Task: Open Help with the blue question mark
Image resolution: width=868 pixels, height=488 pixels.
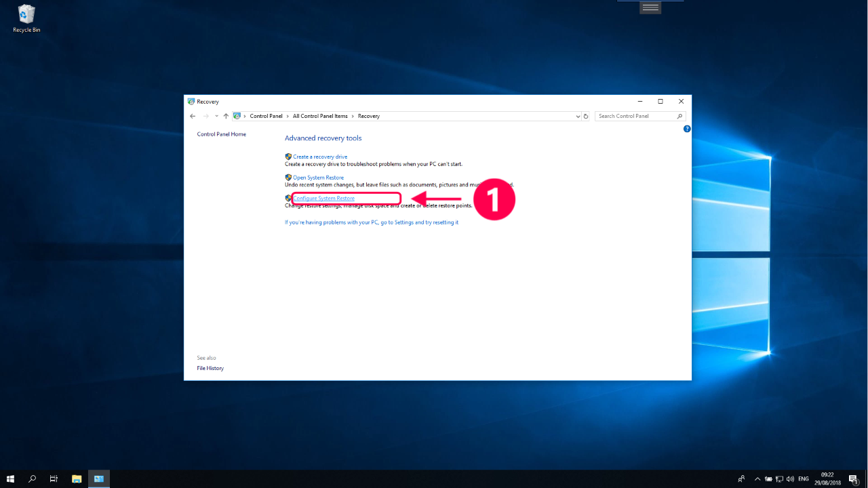Action: [687, 129]
